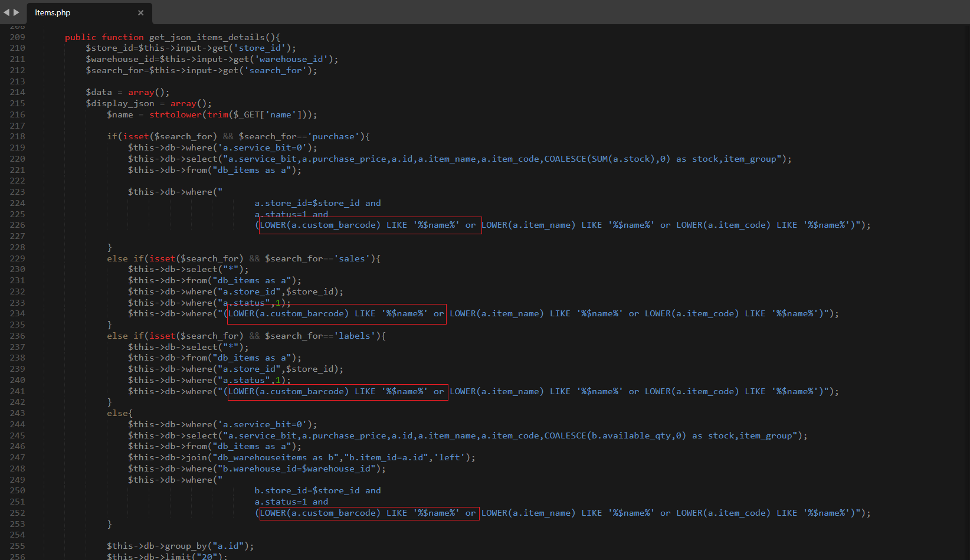The image size is (970, 560).
Task: Click the next tab right arrow
Action: (x=17, y=12)
